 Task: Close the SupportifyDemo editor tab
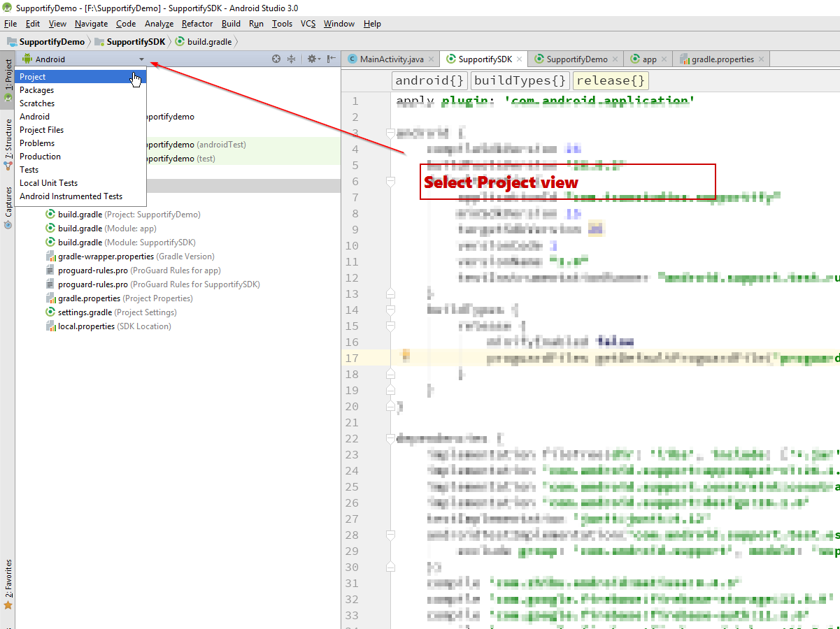tap(615, 59)
